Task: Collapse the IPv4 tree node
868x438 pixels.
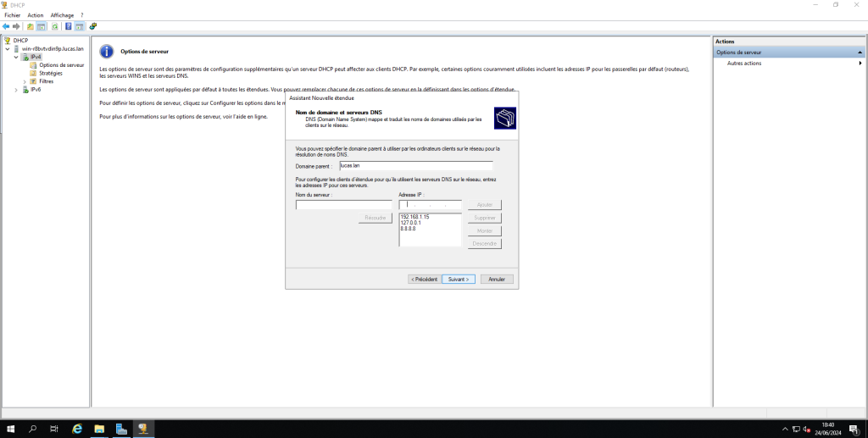Action: (16, 57)
